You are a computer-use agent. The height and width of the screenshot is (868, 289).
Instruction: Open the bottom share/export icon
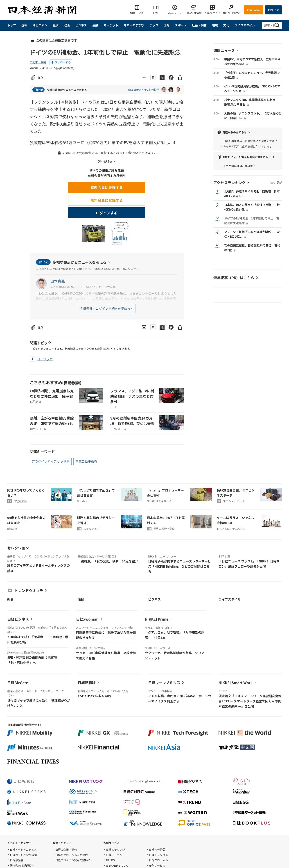[180, 327]
